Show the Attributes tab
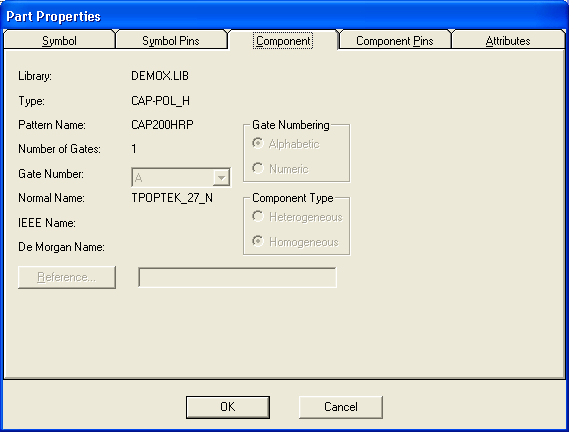The width and height of the screenshot is (569, 432). click(508, 40)
